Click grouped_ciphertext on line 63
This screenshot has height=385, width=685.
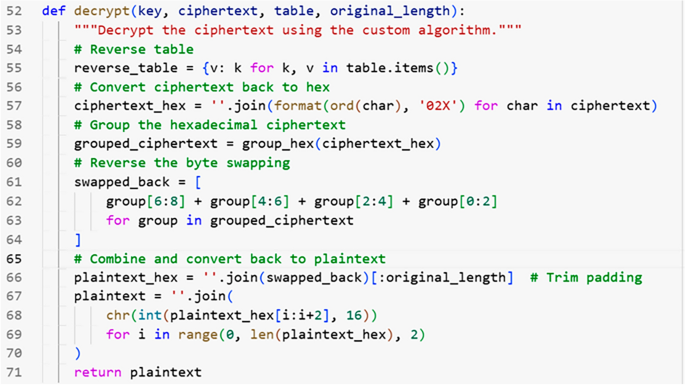pos(282,221)
